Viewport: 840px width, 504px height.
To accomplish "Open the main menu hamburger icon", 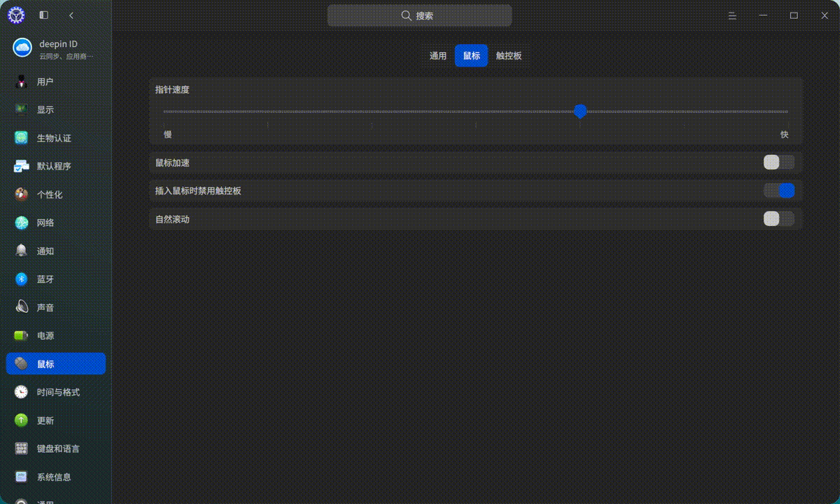I will [x=732, y=15].
